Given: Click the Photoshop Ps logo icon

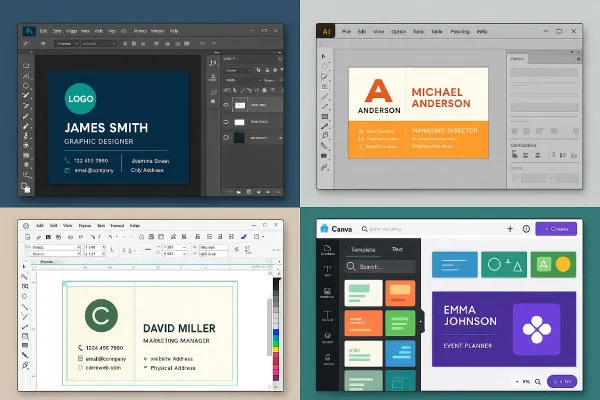Looking at the screenshot, I should click(x=29, y=31).
